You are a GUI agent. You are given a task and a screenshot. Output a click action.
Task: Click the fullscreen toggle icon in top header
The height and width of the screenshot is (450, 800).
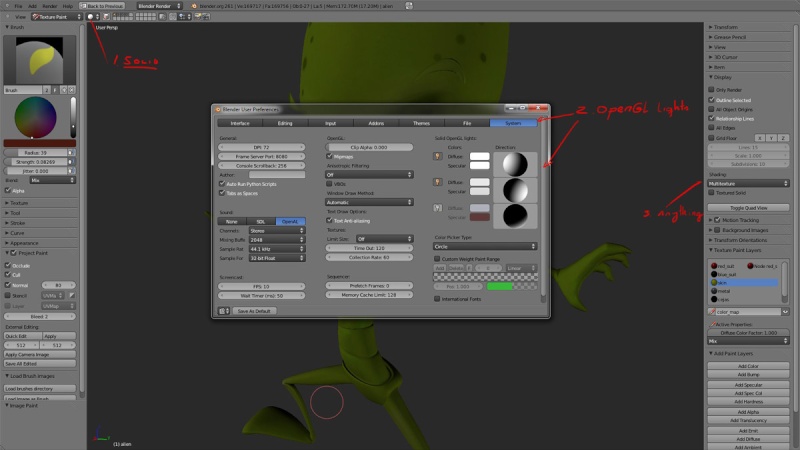409,6
